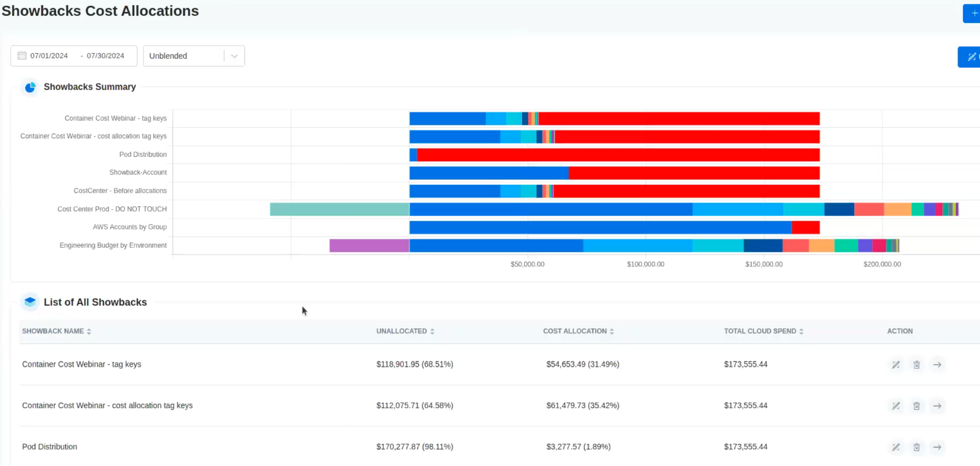Click axis label $150,000.00
This screenshot has width=980, height=466.
point(764,264)
